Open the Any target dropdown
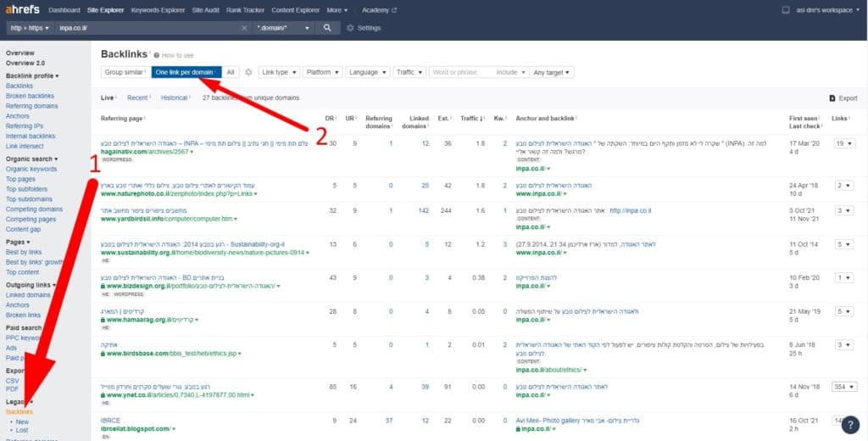The width and height of the screenshot is (868, 441). pyautogui.click(x=551, y=72)
